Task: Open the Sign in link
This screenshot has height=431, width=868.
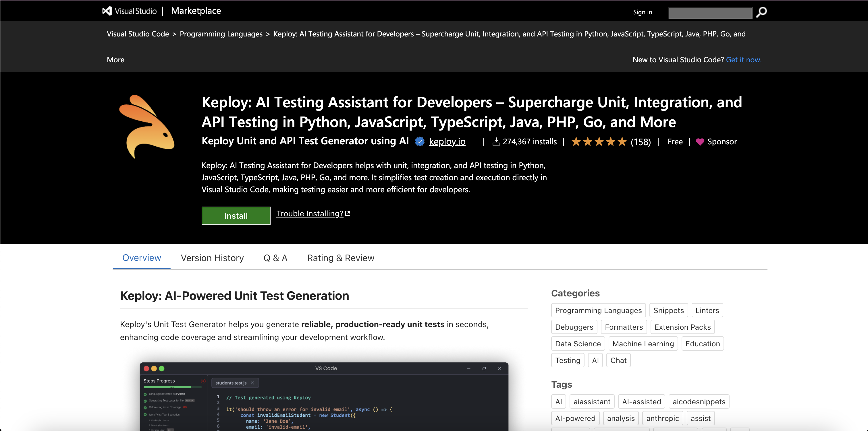Action: pyautogui.click(x=642, y=12)
